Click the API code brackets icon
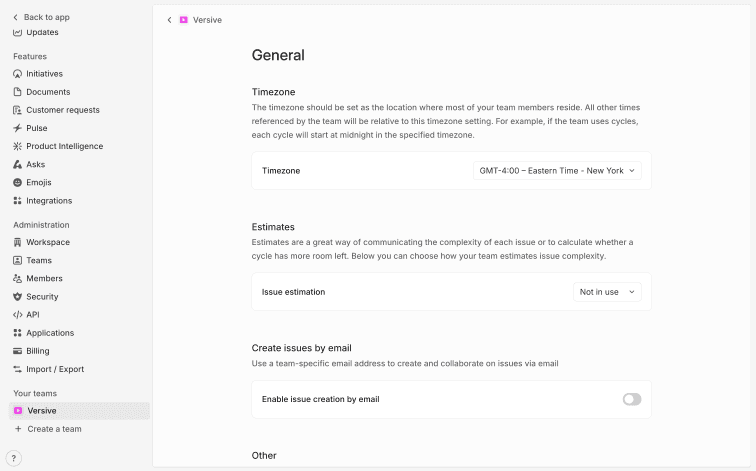Screen dimensions: 756x471 [x=17, y=315]
